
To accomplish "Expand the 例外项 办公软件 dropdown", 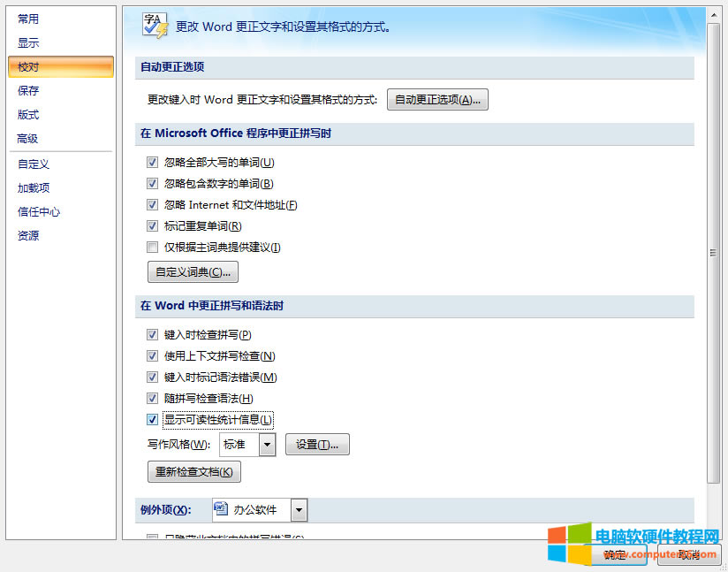I will [x=297, y=509].
